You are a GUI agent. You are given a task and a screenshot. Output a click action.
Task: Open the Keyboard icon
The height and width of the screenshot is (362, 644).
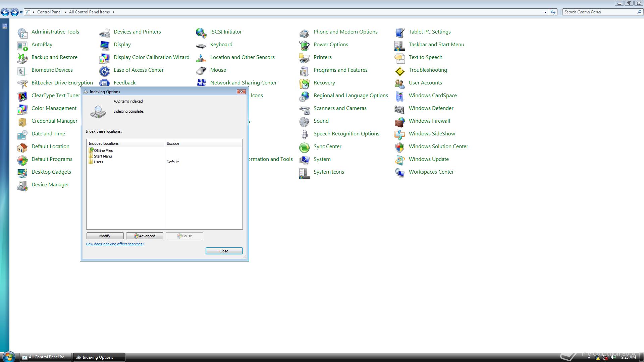(201, 46)
